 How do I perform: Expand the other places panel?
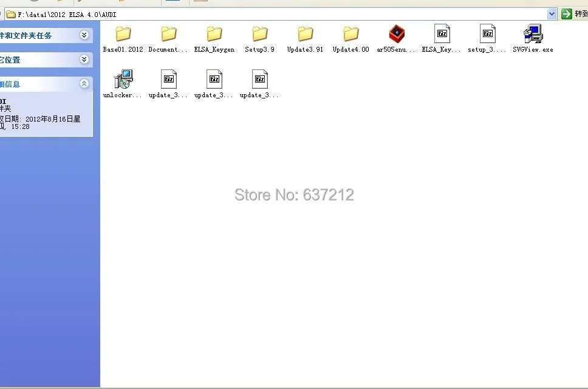tap(84, 60)
